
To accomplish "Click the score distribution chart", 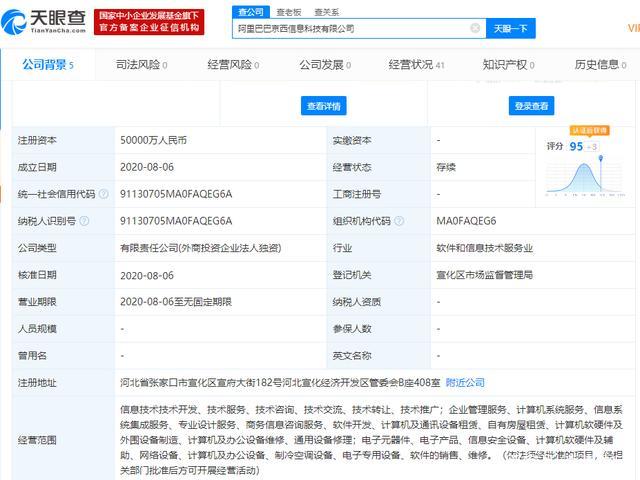I will coord(585,176).
